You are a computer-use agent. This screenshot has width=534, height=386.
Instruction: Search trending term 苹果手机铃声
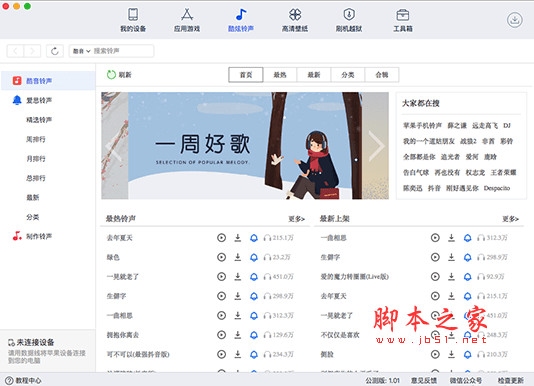tap(422, 125)
